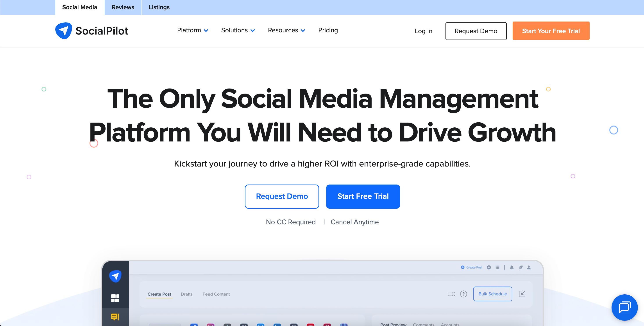Switch to the Listings tab

[x=159, y=7]
